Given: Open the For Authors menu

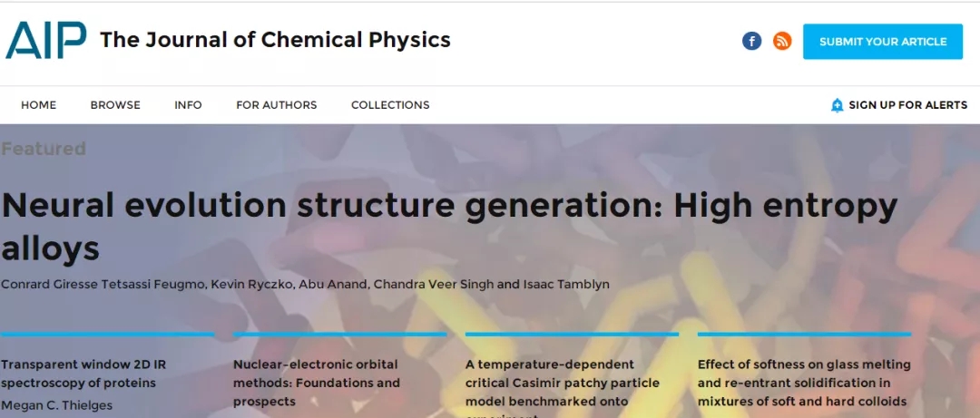Looking at the screenshot, I should click(276, 105).
